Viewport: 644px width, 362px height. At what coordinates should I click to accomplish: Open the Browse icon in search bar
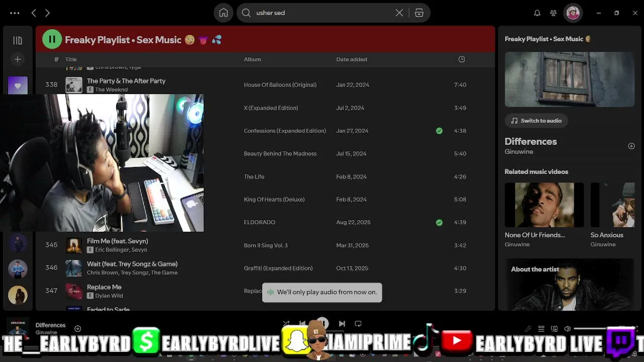(419, 13)
